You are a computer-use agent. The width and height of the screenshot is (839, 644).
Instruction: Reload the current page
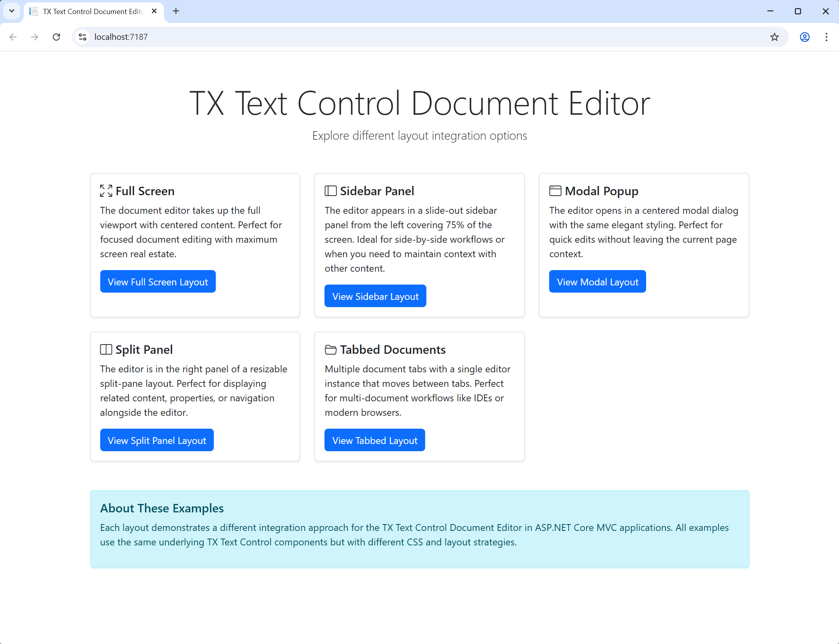click(56, 37)
